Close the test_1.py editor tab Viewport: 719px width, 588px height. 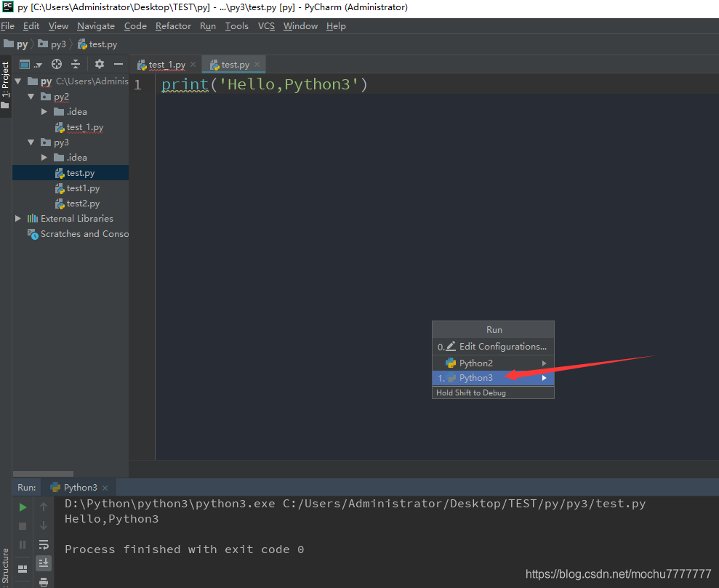[193, 65]
